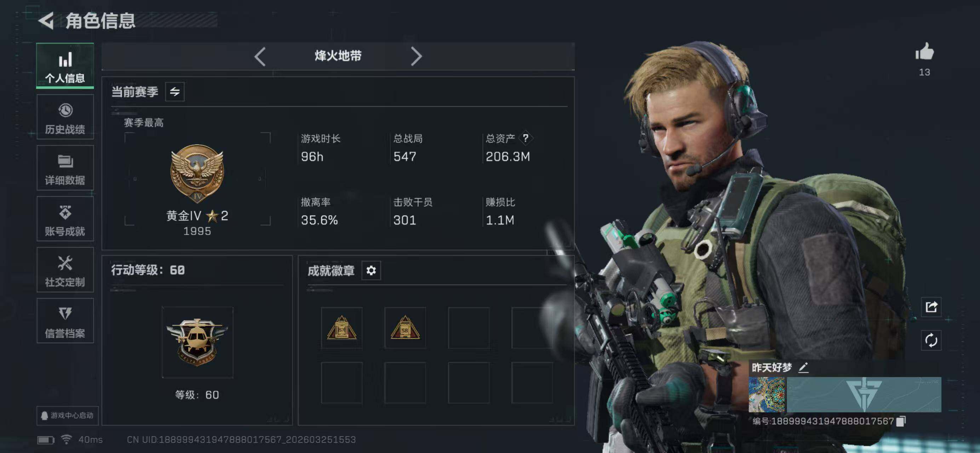
Task: Like the profile with thumbs-up icon
Action: (x=924, y=51)
